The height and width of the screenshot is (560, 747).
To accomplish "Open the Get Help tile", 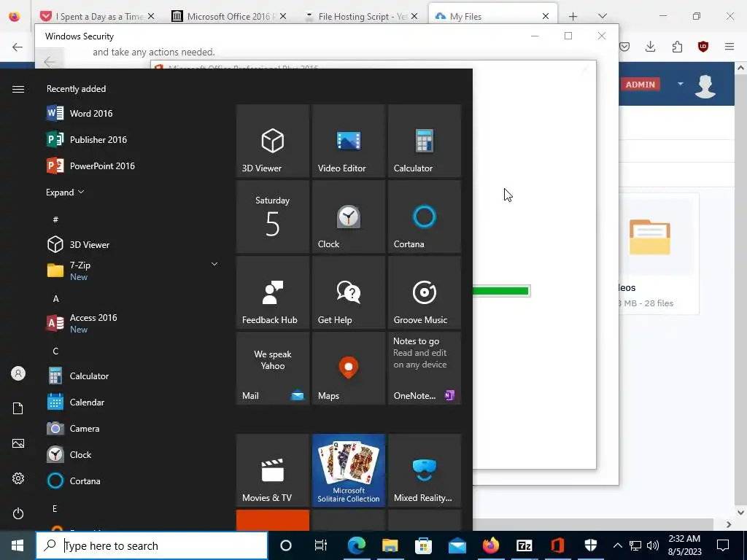I will [348, 292].
